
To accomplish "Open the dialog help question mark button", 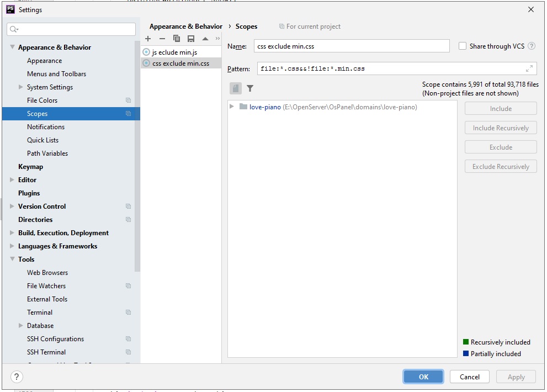I will 17,377.
